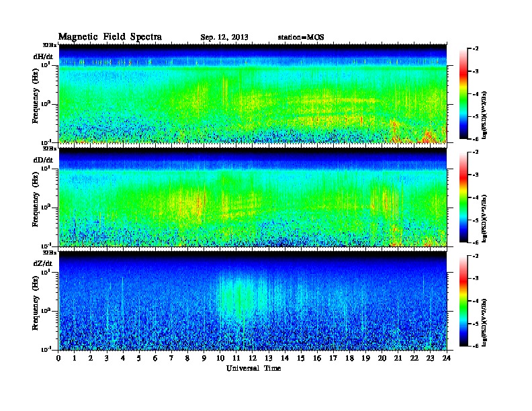Click hour 20 on the time axis
Image resolution: width=532 pixels, height=411 pixels.
[x=382, y=358]
